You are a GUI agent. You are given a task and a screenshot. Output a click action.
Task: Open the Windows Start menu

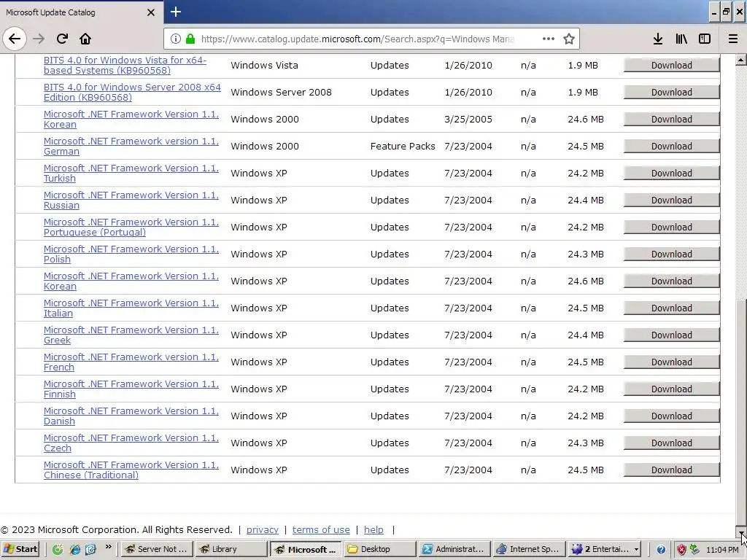[x=20, y=549]
